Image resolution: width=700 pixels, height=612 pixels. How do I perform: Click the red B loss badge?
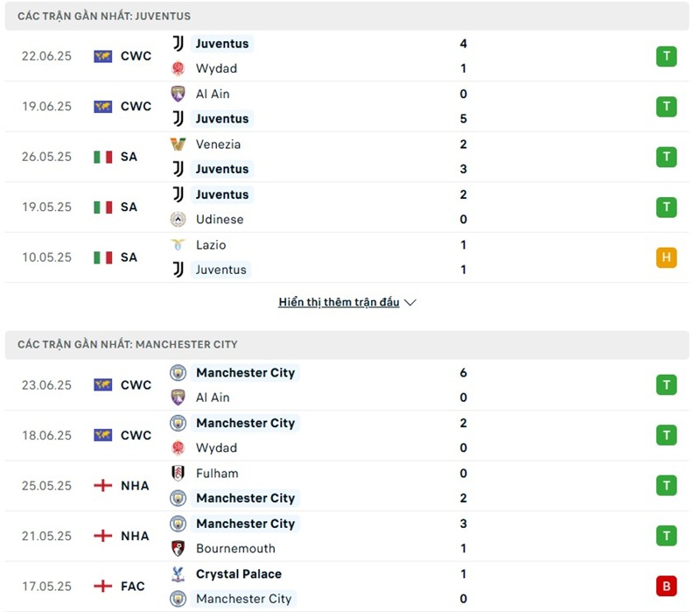[667, 587]
